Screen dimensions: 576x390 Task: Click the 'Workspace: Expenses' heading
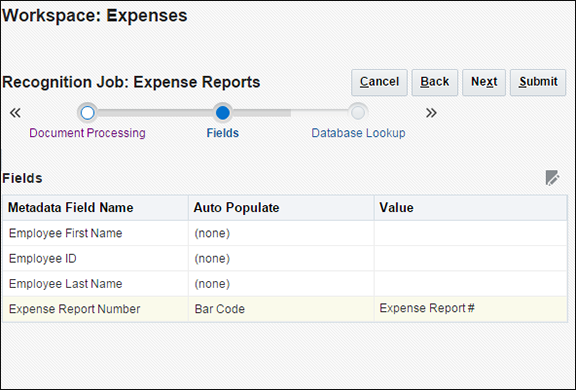point(95,16)
